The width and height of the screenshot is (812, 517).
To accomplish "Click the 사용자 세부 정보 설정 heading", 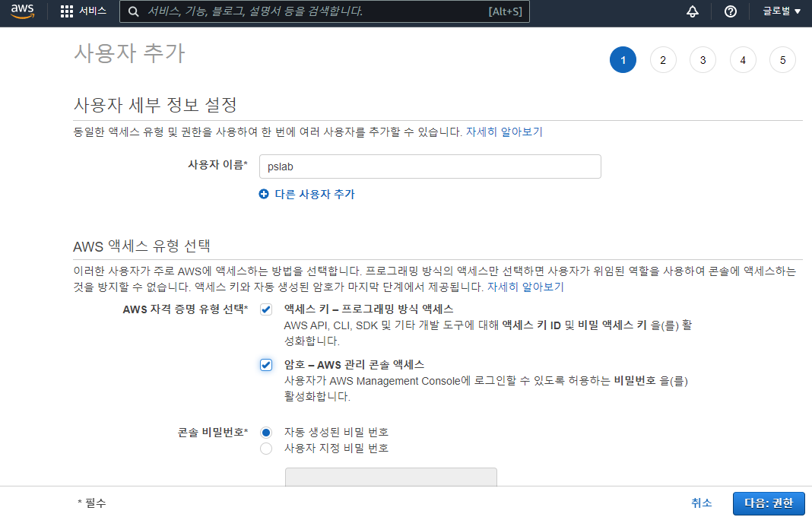I will coord(155,105).
